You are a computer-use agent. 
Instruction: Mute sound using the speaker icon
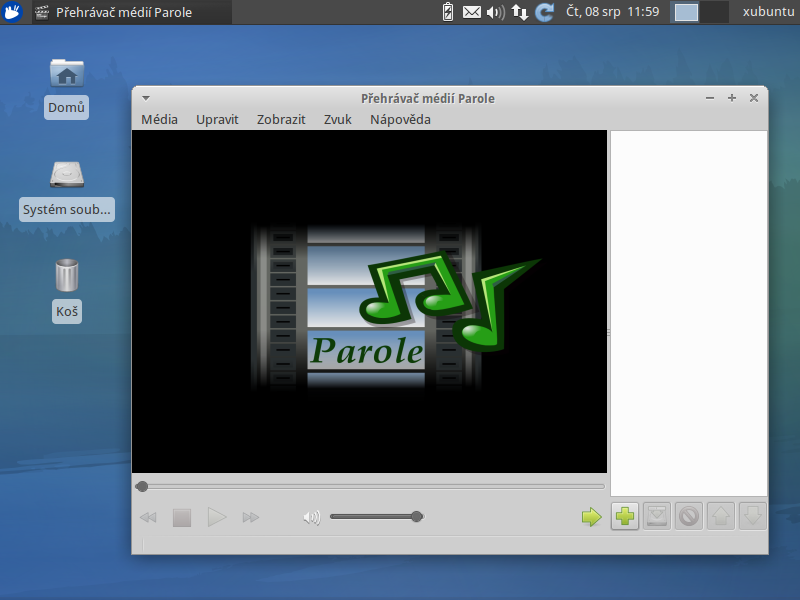pyautogui.click(x=310, y=516)
